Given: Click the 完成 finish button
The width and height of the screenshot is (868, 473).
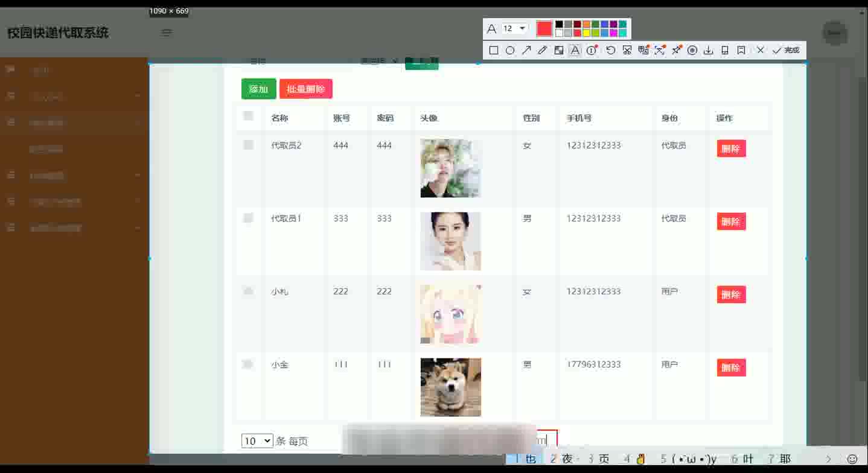Looking at the screenshot, I should coord(785,51).
